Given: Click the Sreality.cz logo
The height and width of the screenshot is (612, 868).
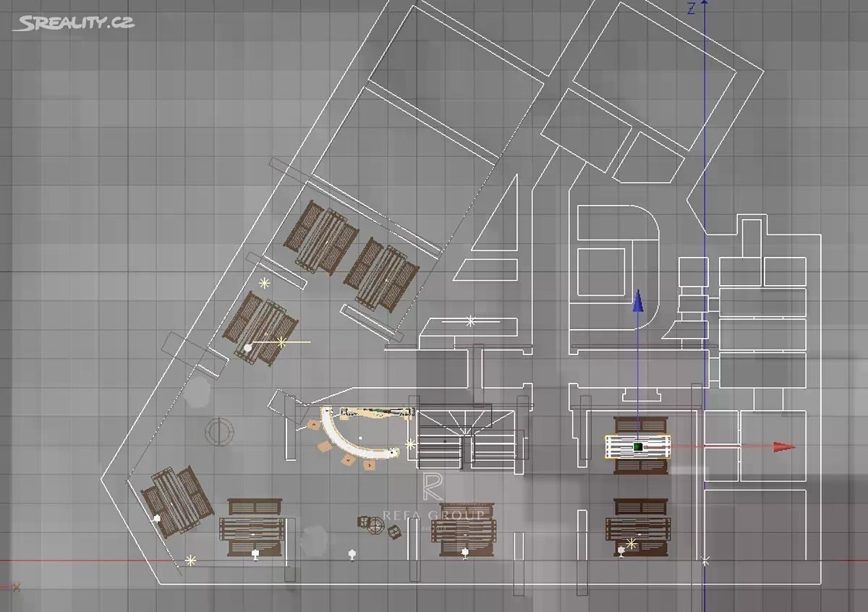Looking at the screenshot, I should 73,22.
